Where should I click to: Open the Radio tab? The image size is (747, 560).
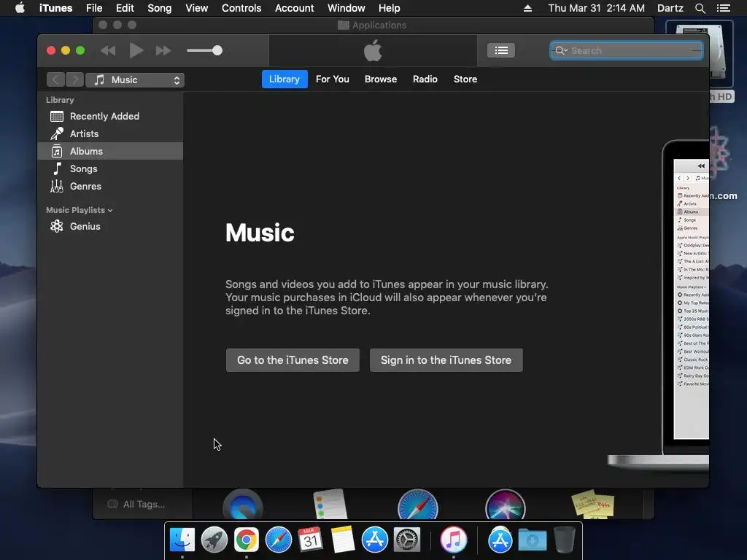[x=425, y=79]
